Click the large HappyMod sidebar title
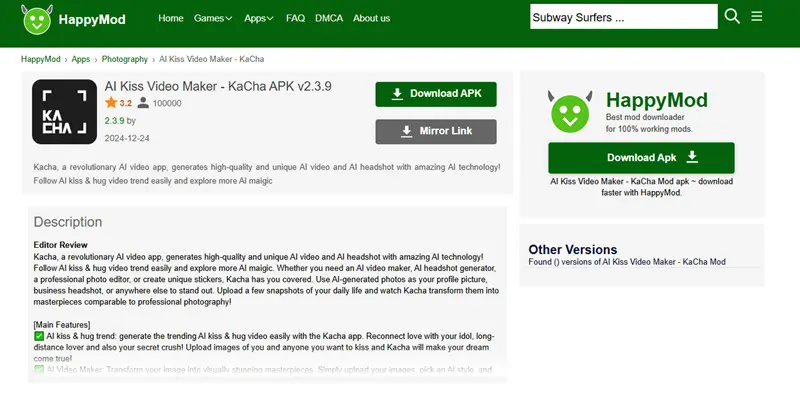The width and height of the screenshot is (800, 393). [x=657, y=100]
